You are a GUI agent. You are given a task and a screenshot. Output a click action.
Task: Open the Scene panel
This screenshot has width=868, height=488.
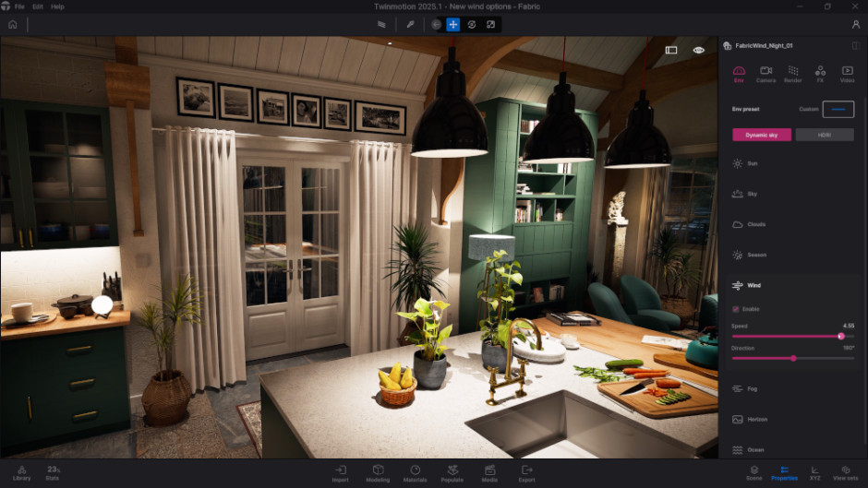(754, 472)
